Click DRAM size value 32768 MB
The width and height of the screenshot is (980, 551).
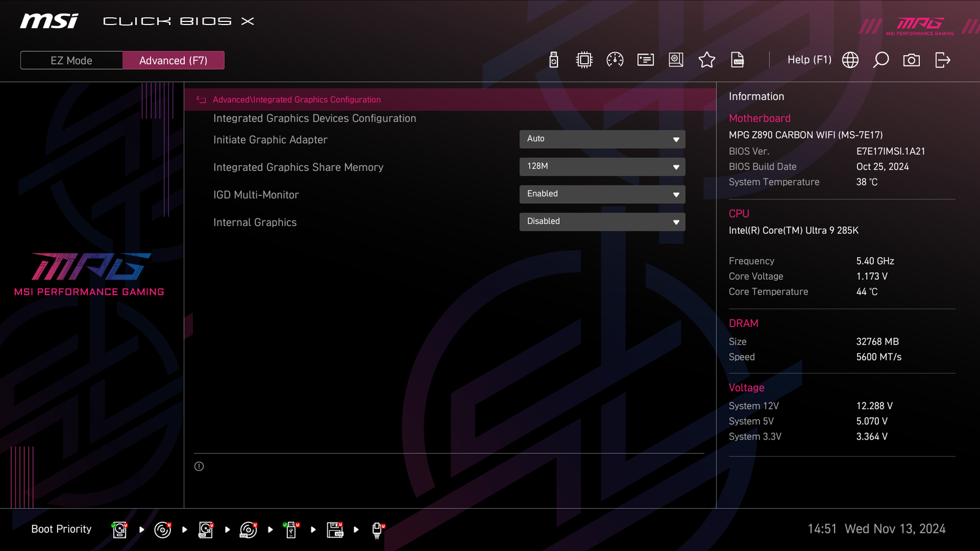[878, 342]
